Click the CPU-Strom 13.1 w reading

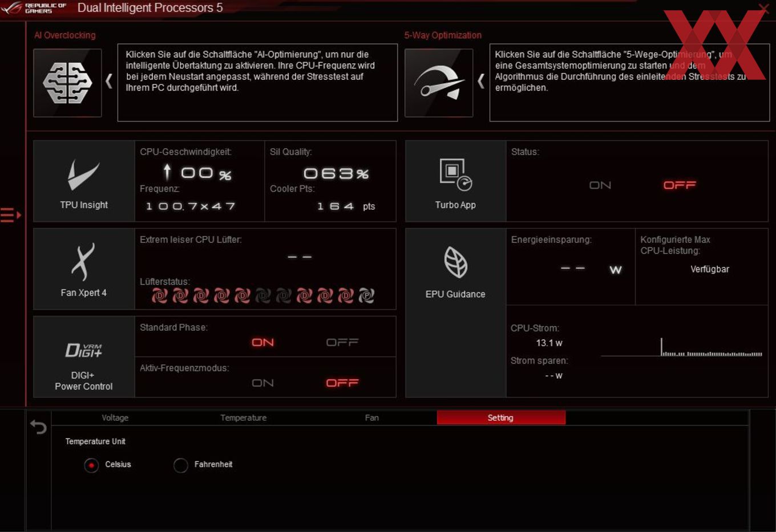pyautogui.click(x=549, y=343)
